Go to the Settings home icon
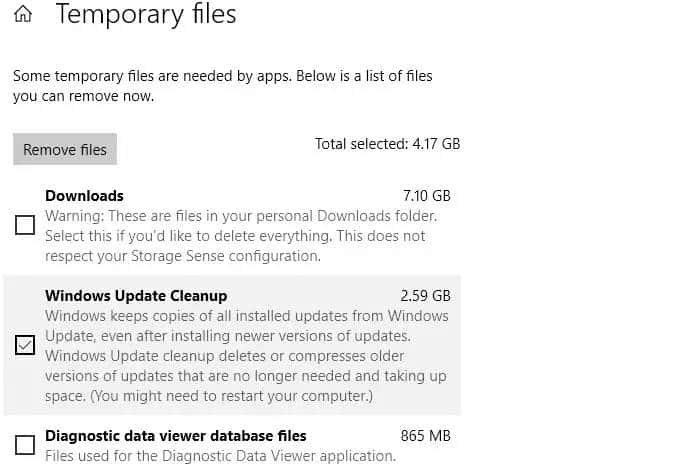Viewport: 700px width, 469px height. click(23, 15)
